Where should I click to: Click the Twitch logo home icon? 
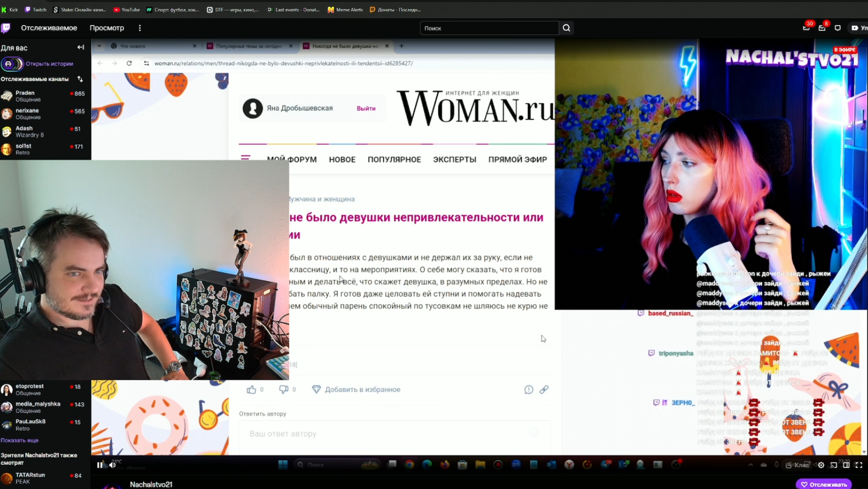(6, 28)
